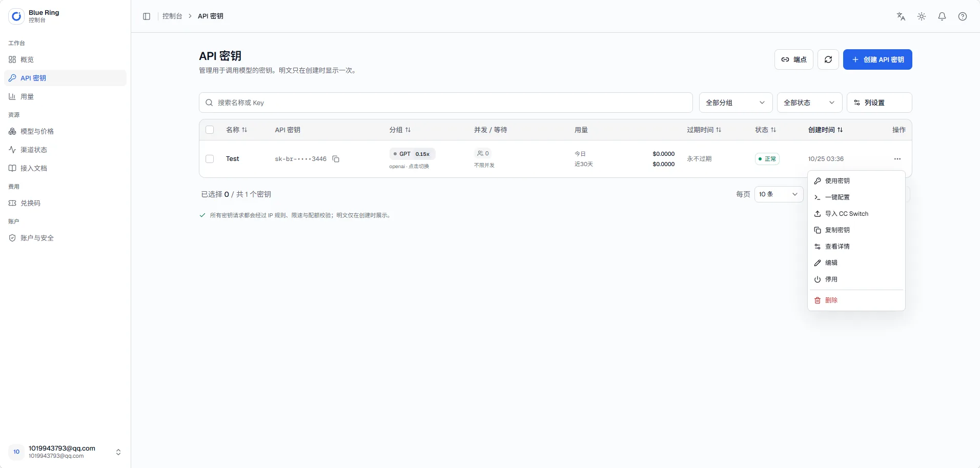The width and height of the screenshot is (980, 468).
Task: Check the Test row checkbox
Action: [x=210, y=159]
